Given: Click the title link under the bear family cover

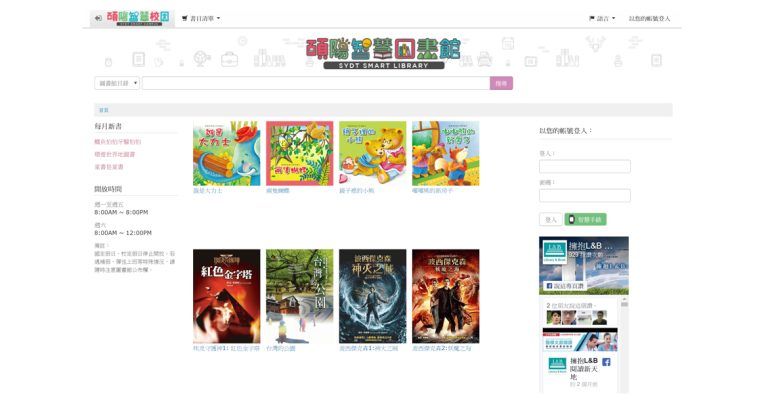Looking at the screenshot, I should [x=357, y=191].
